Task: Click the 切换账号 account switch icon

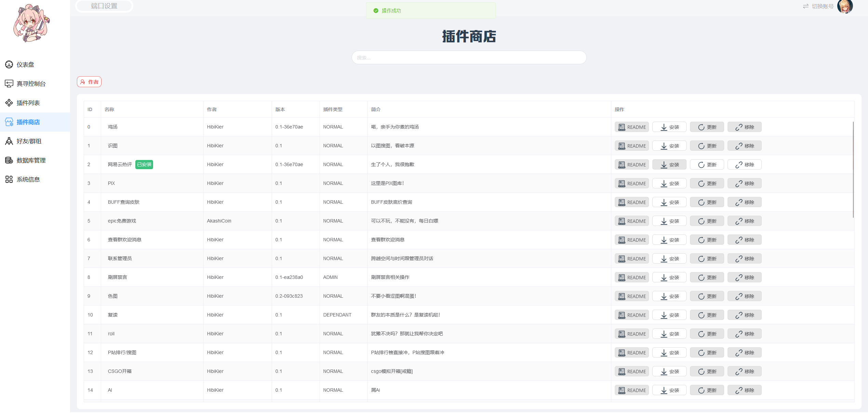Action: coord(805,6)
